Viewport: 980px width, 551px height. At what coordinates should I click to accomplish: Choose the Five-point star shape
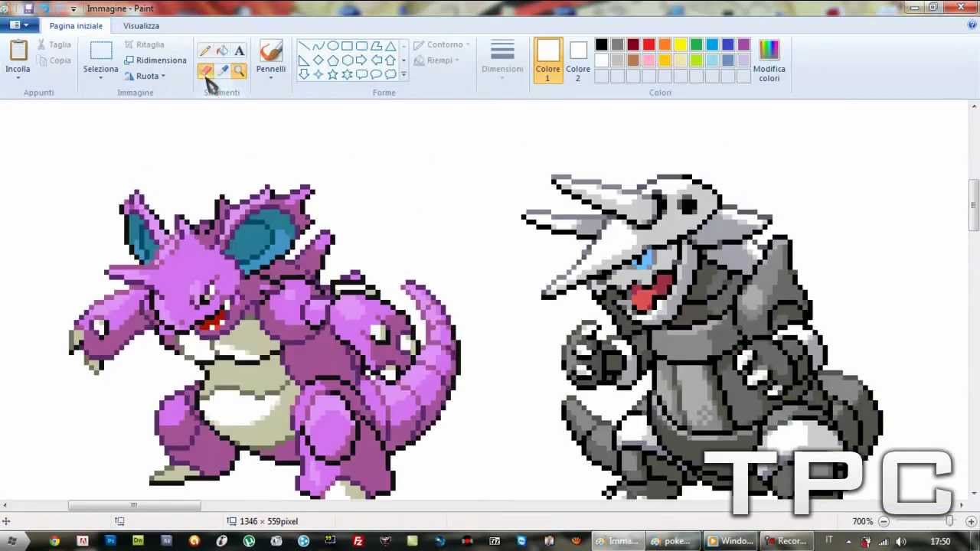pyautogui.click(x=333, y=74)
